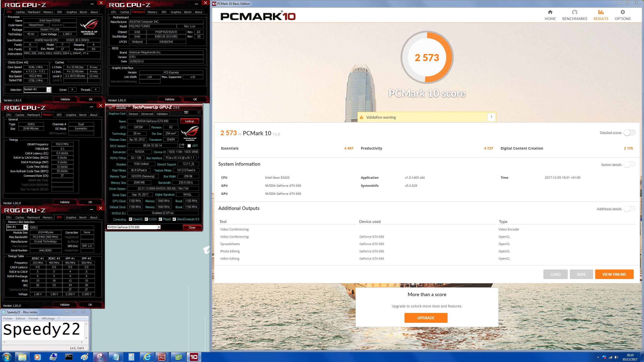The image size is (644, 362).
Task: Click the orange UPGRADE button
Action: pos(426,318)
